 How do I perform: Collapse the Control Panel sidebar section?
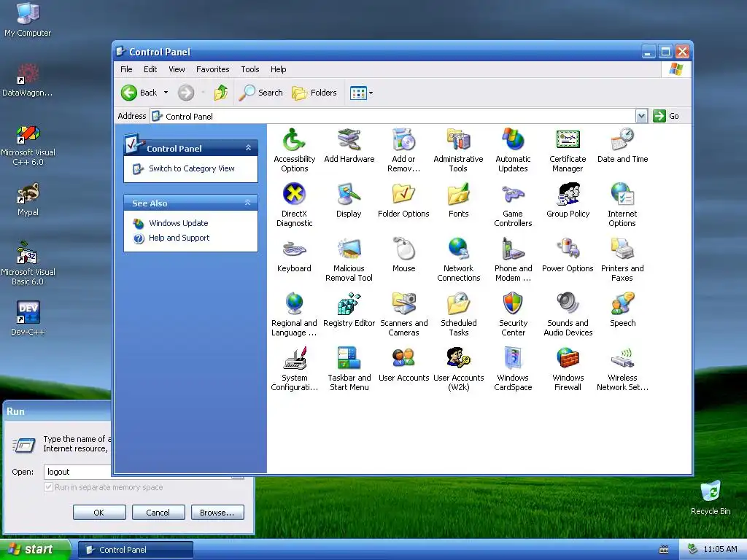click(x=248, y=148)
